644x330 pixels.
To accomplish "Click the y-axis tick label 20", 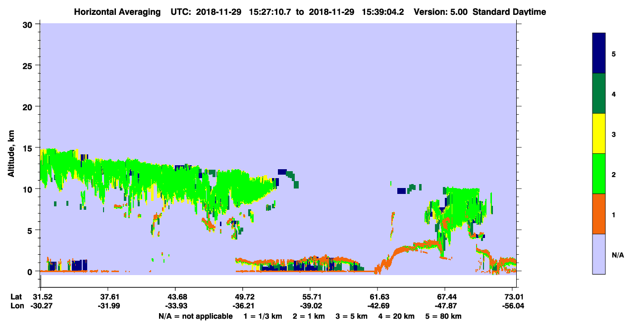I will click(x=29, y=106).
